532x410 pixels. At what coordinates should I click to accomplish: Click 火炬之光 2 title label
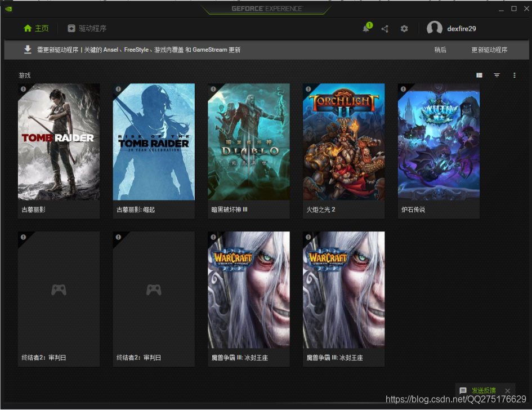point(321,210)
